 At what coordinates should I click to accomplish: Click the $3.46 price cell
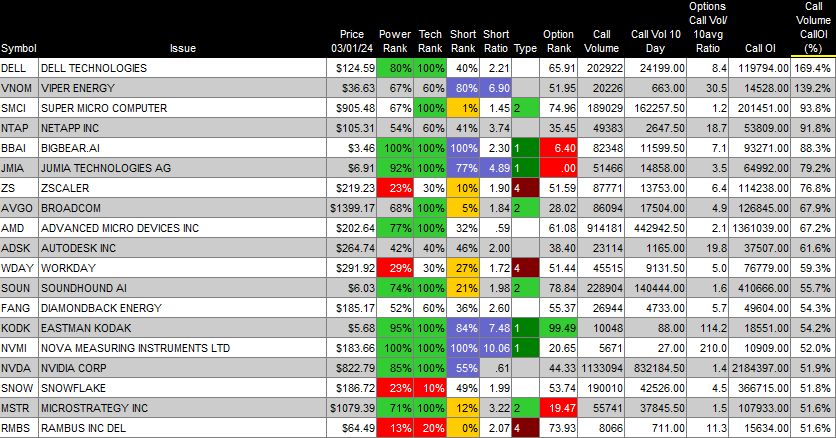pyautogui.click(x=352, y=148)
